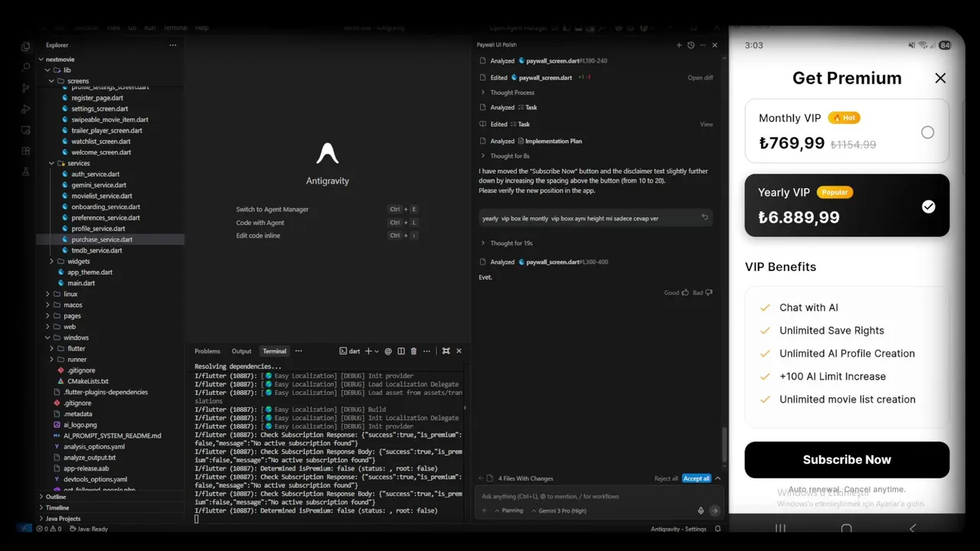Open gemini_service.dart file

point(99,185)
